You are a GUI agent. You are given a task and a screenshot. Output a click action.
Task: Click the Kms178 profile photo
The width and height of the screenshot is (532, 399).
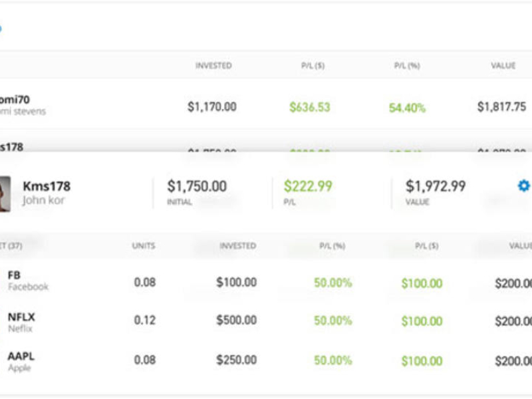4,194
